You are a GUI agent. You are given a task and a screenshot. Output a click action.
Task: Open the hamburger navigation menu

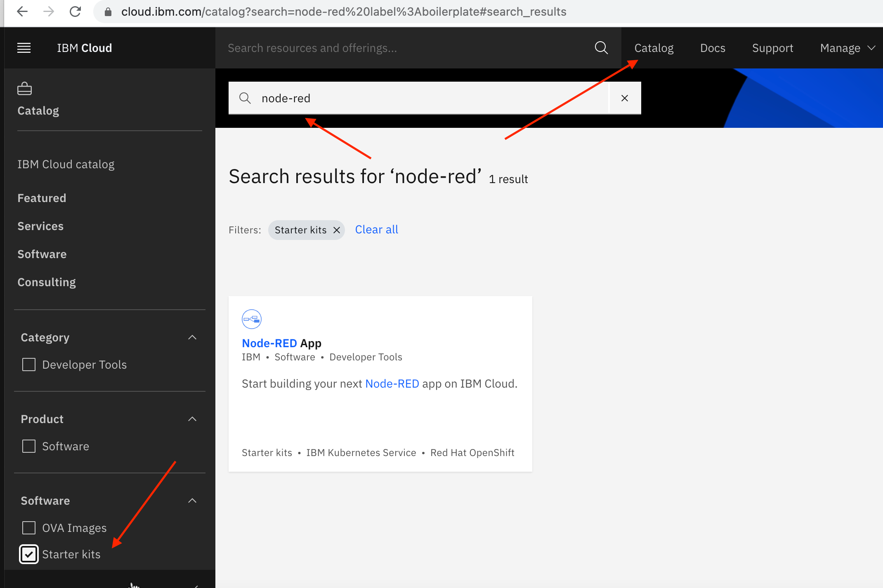(24, 48)
